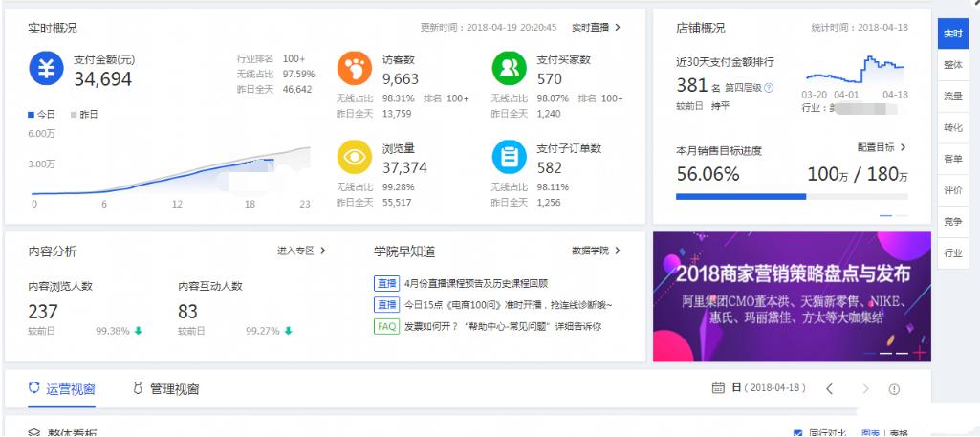Click the visitors count 9,663

point(401,79)
